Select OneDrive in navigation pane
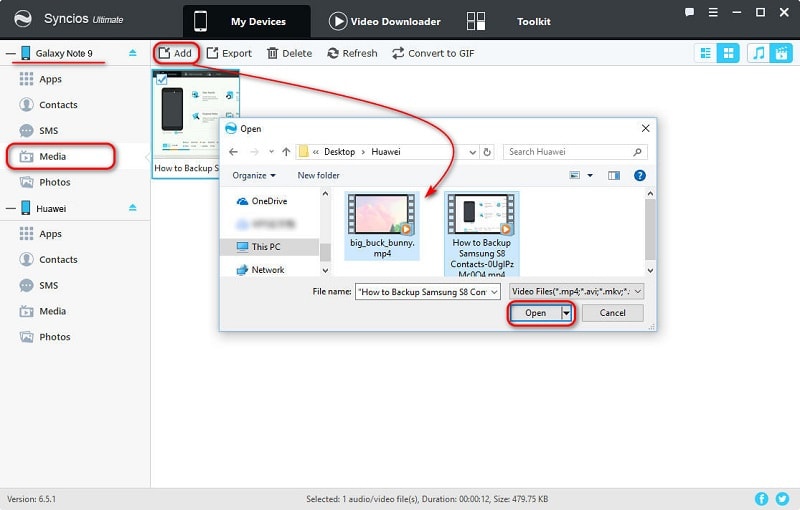This screenshot has height=510, width=800. (x=262, y=201)
